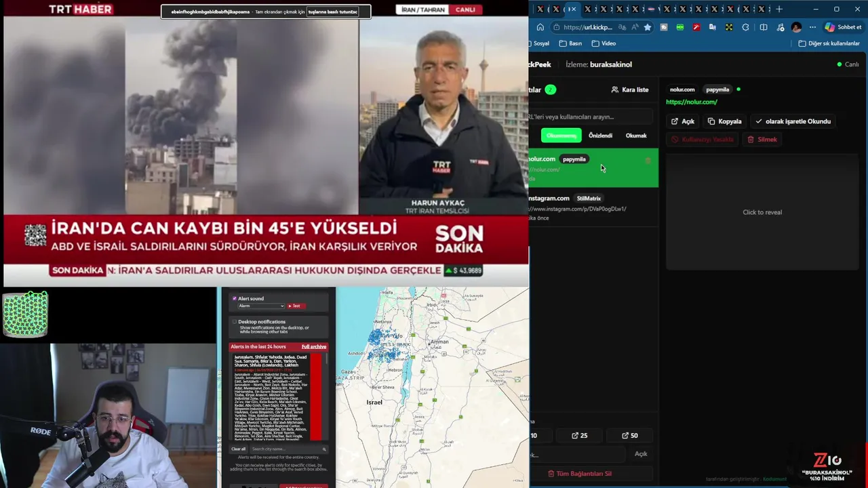Select the instagram.com StillMatrix link entry
Viewport: 868px width, 488px height.
[593, 207]
